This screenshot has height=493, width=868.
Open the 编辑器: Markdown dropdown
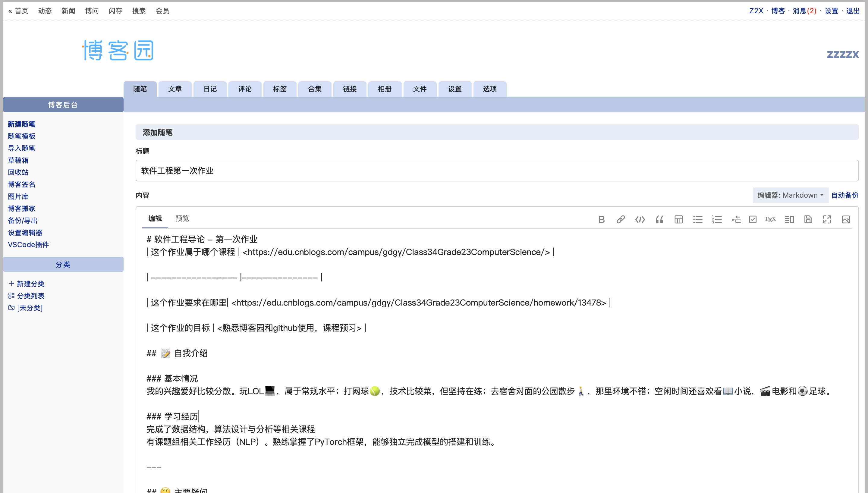tap(790, 195)
